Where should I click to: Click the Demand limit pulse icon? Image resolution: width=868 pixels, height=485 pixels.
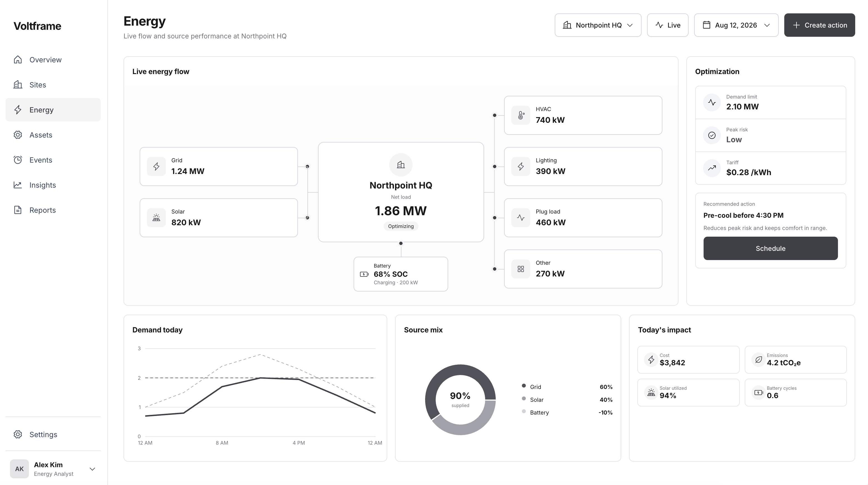point(712,102)
